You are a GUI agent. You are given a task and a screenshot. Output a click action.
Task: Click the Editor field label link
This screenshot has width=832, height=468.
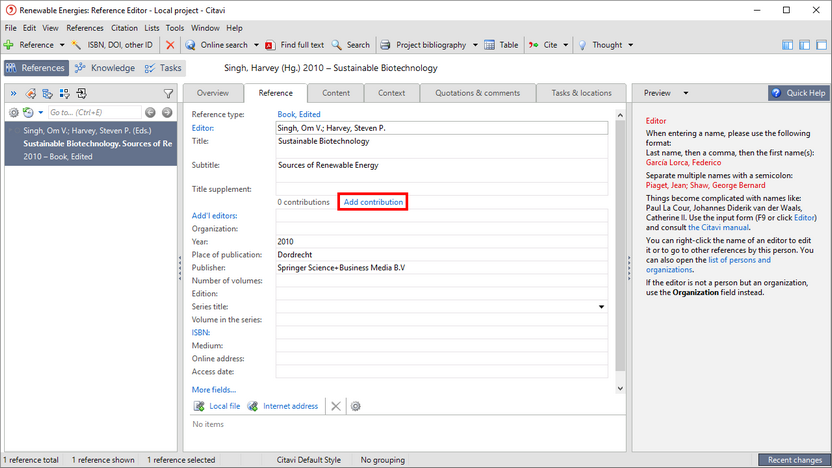203,128
